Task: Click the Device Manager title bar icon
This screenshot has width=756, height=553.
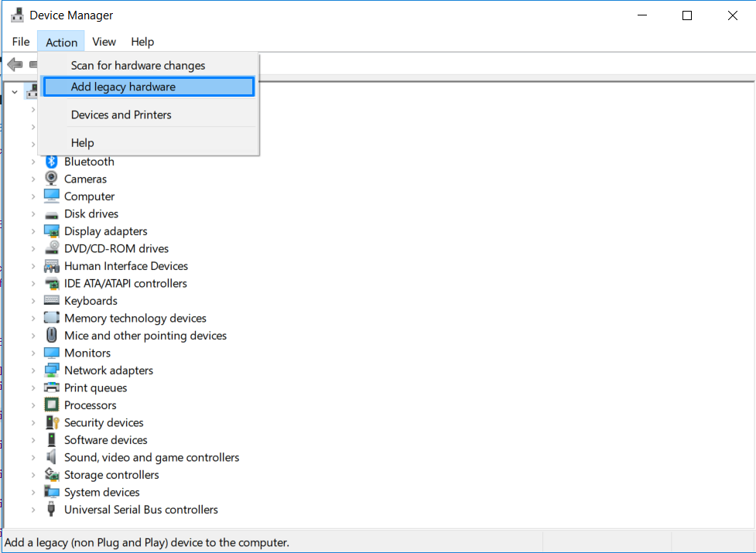Action: tap(17, 15)
